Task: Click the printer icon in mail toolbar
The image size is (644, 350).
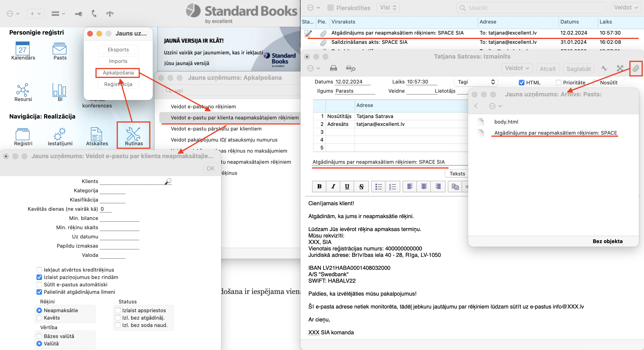Action: (x=333, y=68)
